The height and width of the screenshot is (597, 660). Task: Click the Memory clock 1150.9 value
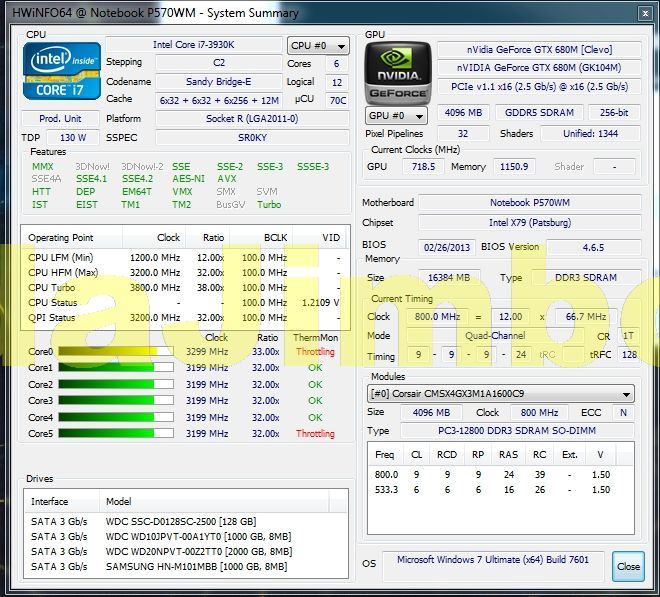coord(514,167)
